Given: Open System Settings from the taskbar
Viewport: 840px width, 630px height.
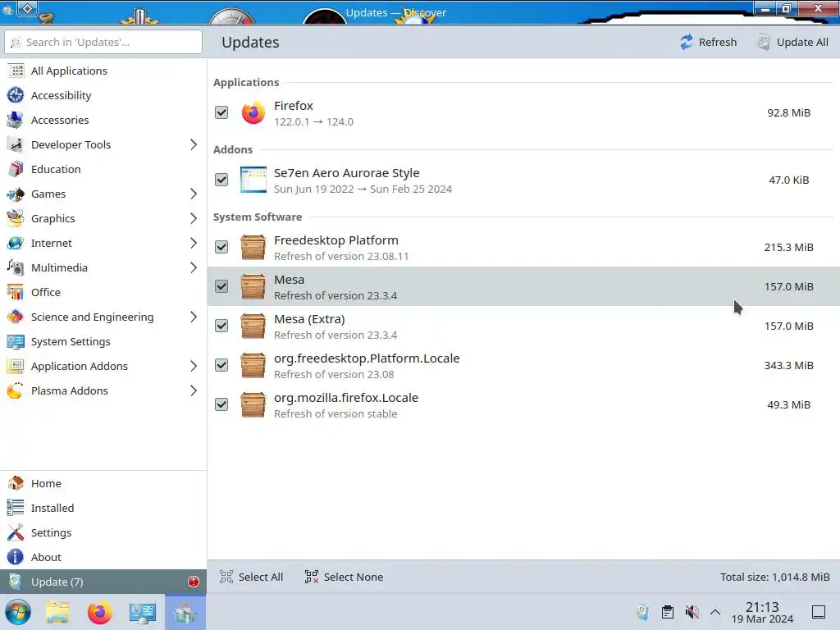Looking at the screenshot, I should [x=143, y=612].
